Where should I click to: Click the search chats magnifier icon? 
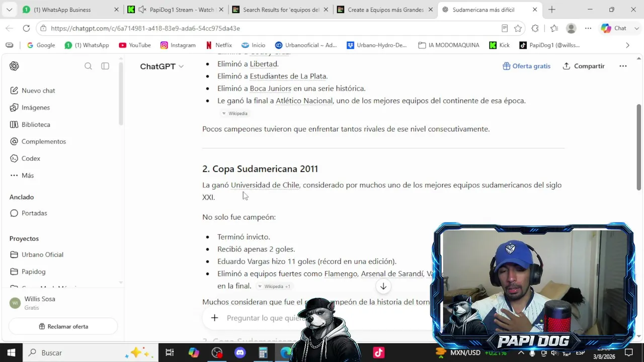(x=88, y=66)
